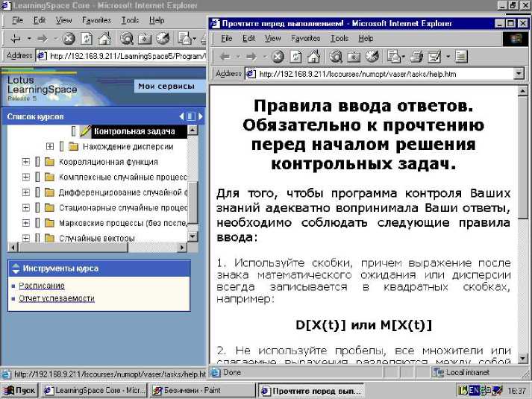Click Mail icon in LearningSpace Core window
532x399 pixels.
[184, 39]
